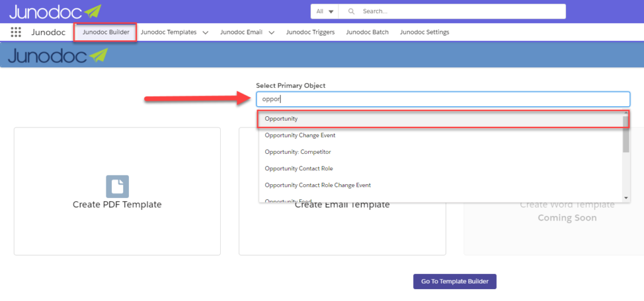Focus the global Search field
The height and width of the screenshot is (301, 644).
[x=452, y=11]
